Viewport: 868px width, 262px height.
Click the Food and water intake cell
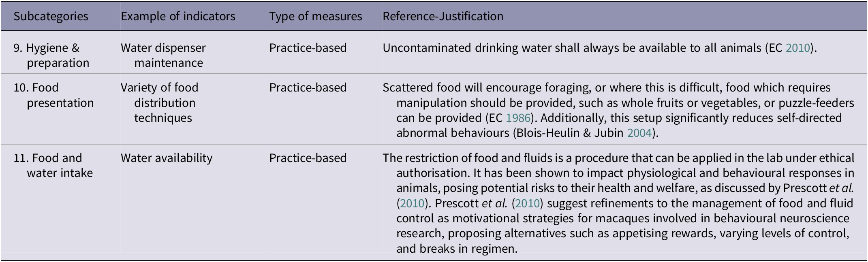coord(53,165)
